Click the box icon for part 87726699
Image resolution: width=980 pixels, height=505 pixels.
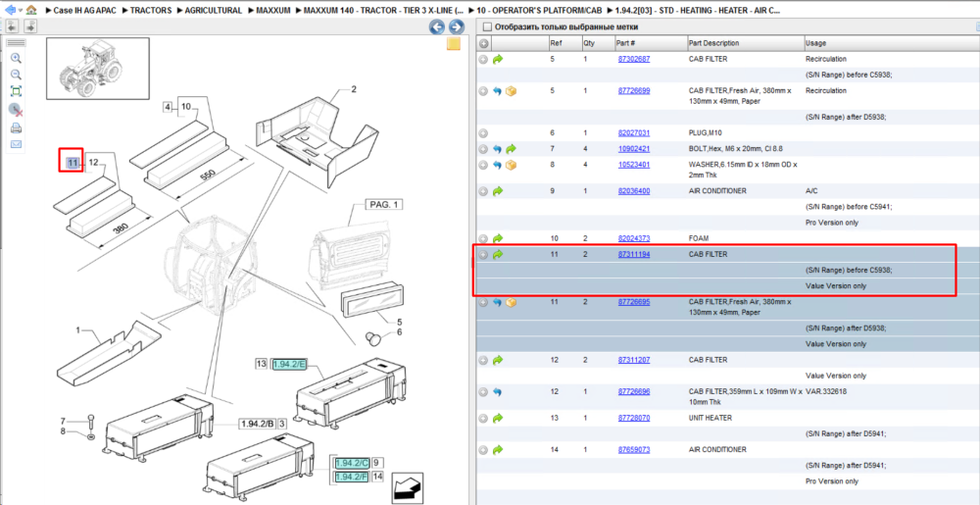click(512, 91)
